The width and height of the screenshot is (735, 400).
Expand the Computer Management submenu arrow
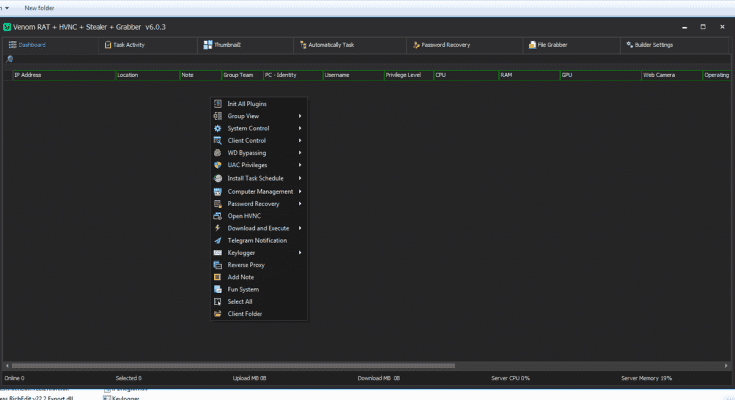[300, 191]
